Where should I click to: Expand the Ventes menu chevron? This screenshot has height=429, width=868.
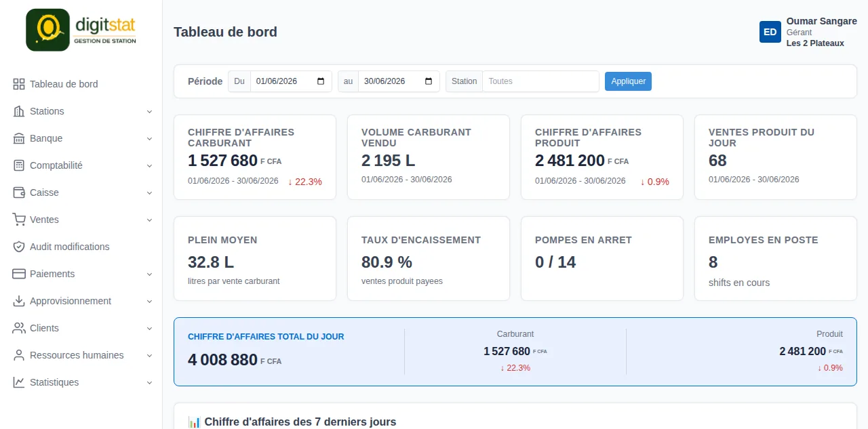coord(150,220)
